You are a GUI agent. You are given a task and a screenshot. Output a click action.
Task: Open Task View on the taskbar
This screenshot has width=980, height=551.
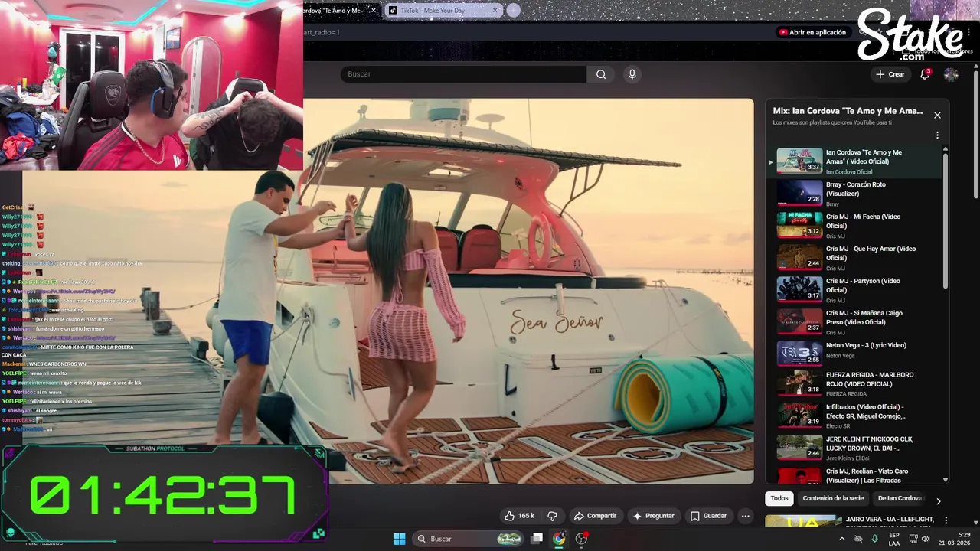tap(537, 539)
